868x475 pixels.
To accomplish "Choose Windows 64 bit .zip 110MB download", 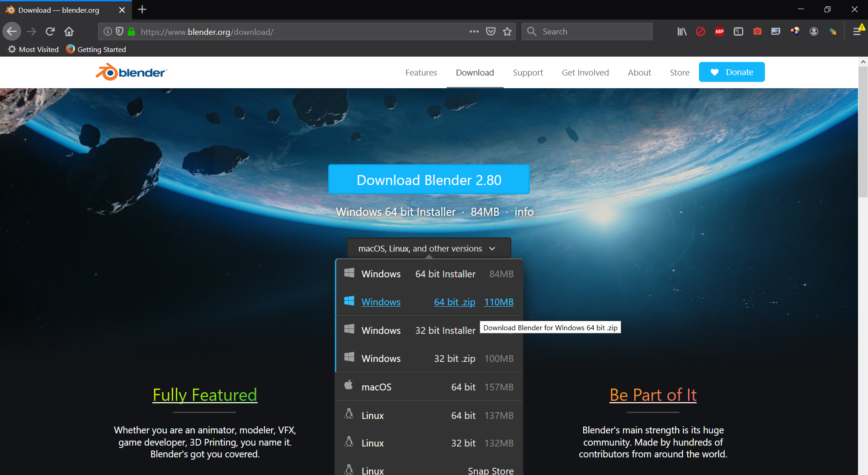I will [x=429, y=302].
